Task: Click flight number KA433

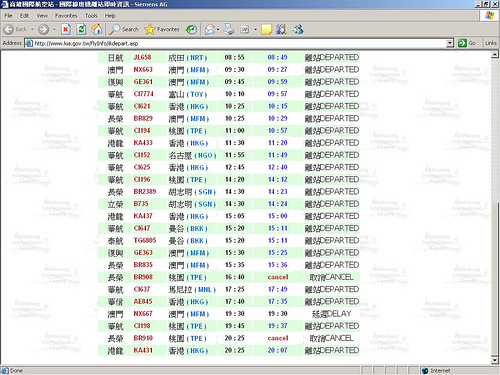Action: pyautogui.click(x=143, y=143)
